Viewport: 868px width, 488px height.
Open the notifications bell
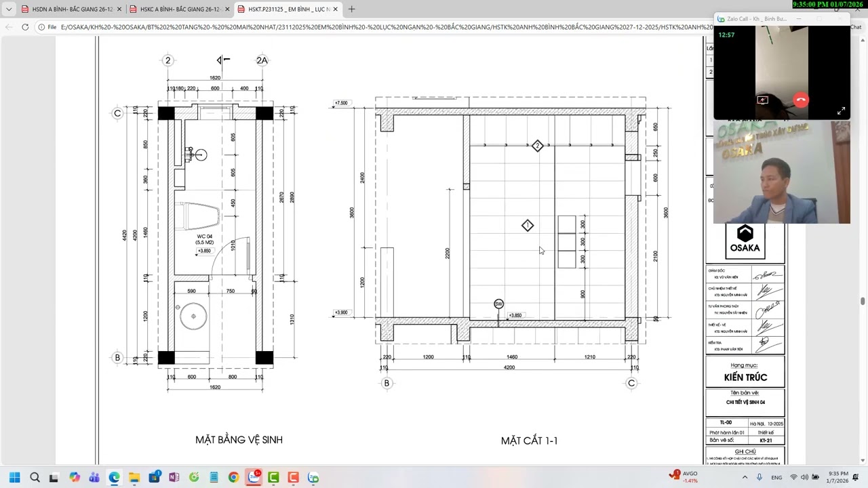click(856, 477)
